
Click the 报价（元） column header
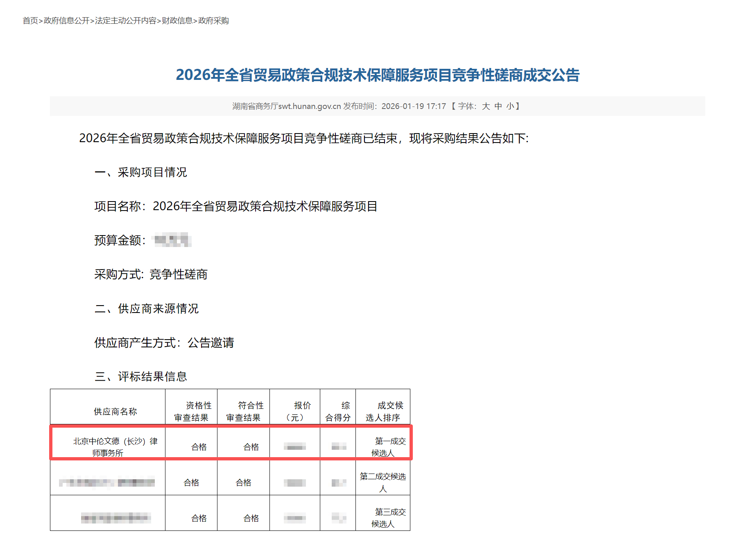coord(295,411)
